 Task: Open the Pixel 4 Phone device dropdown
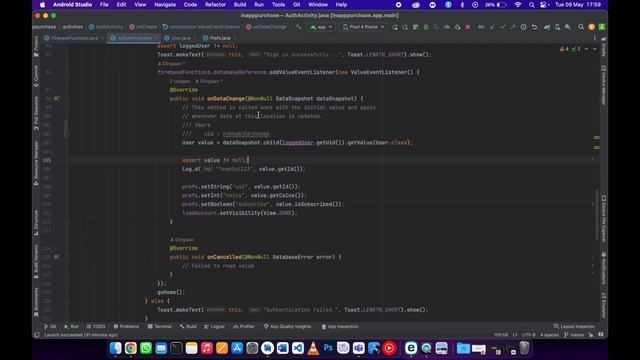pos(364,27)
